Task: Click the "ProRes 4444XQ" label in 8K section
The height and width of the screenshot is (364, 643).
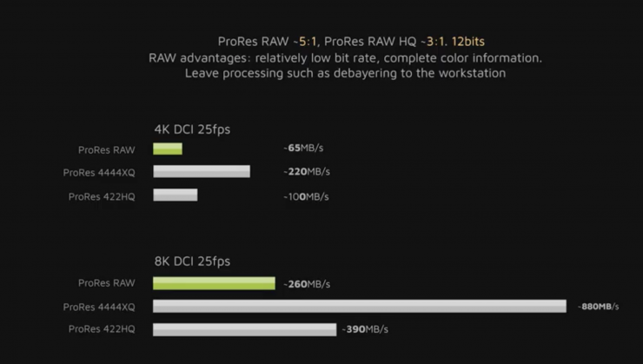Action: coord(99,307)
